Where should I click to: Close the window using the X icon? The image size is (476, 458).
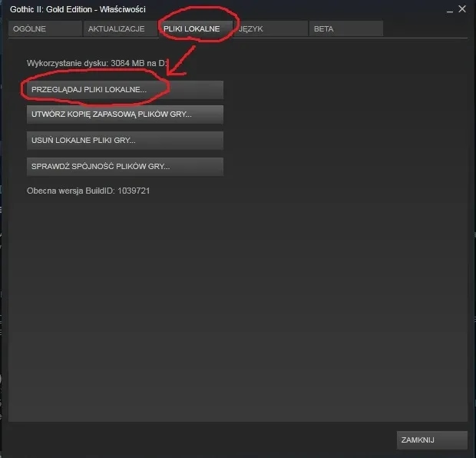click(x=461, y=9)
